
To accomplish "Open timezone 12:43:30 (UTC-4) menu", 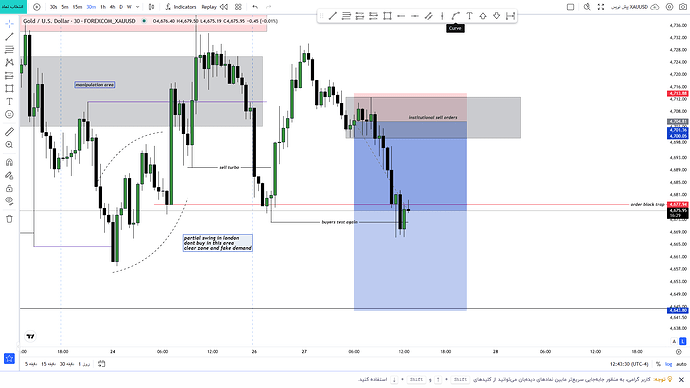I will coord(629,364).
